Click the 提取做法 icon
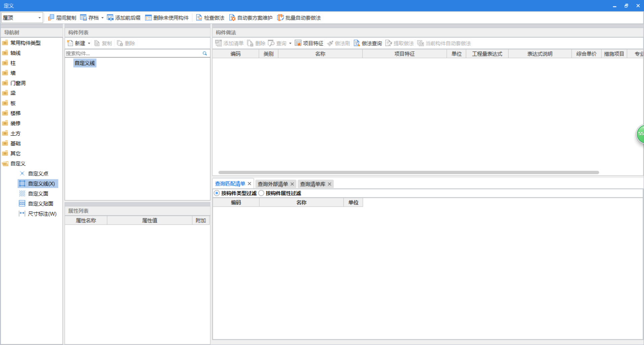Screen dimensions: 644x345 click(x=389, y=43)
